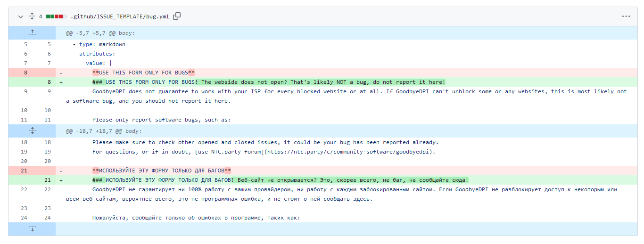Select added line number 8
Viewport: 644px width, 244px height.
pyautogui.click(x=49, y=82)
